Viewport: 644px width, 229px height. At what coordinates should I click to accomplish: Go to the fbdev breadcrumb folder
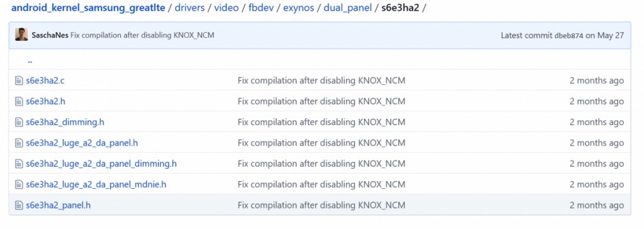point(261,8)
